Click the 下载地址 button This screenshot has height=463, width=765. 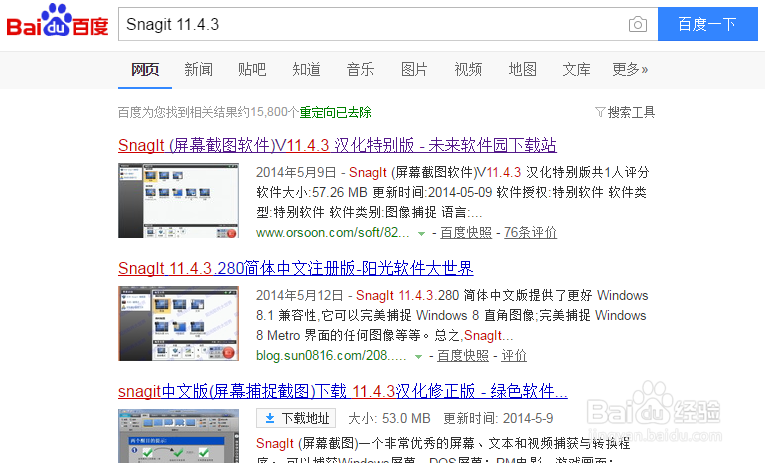coord(296,418)
